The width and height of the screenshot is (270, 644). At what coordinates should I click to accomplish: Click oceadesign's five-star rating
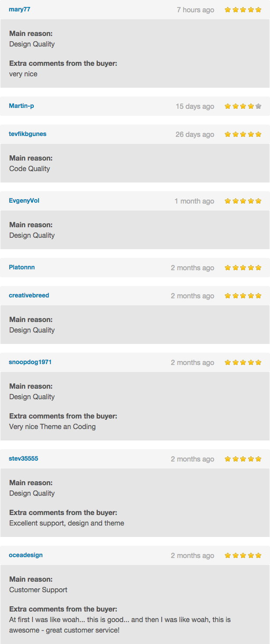[243, 555]
